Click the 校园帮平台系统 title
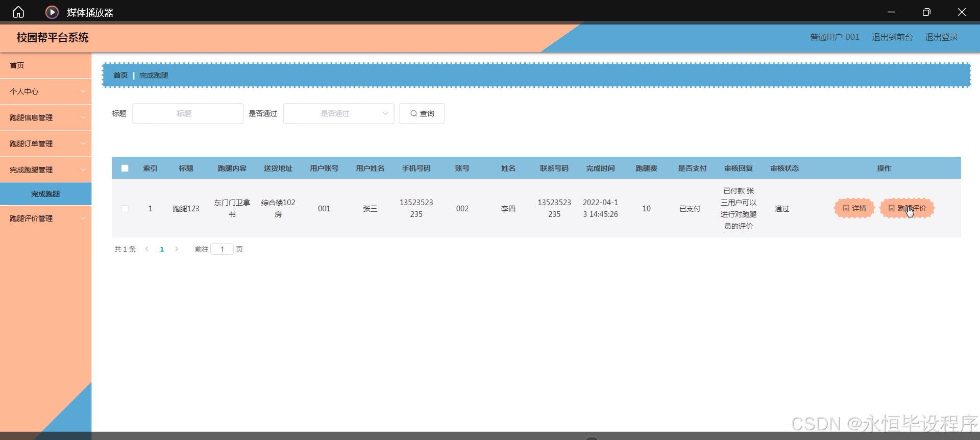Screen dimensions: 980x440 [x=53, y=37]
